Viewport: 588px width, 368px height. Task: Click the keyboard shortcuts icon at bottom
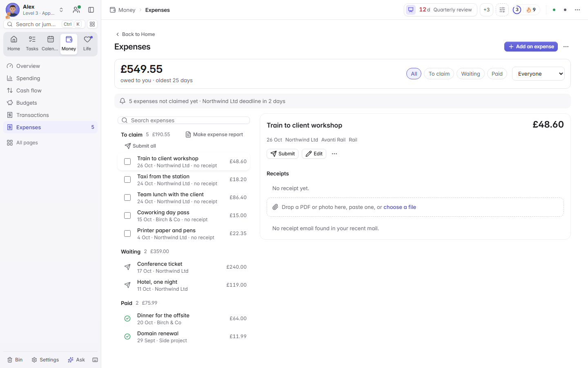[x=95, y=360]
